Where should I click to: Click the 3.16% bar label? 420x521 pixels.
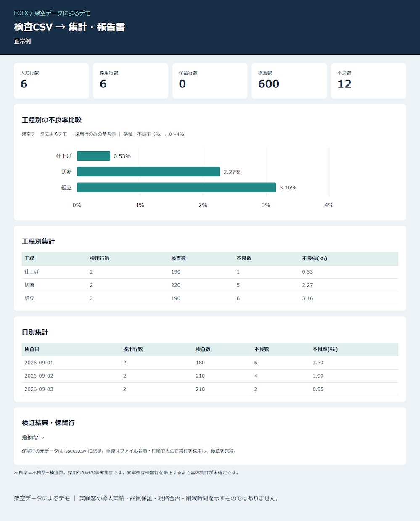288,187
